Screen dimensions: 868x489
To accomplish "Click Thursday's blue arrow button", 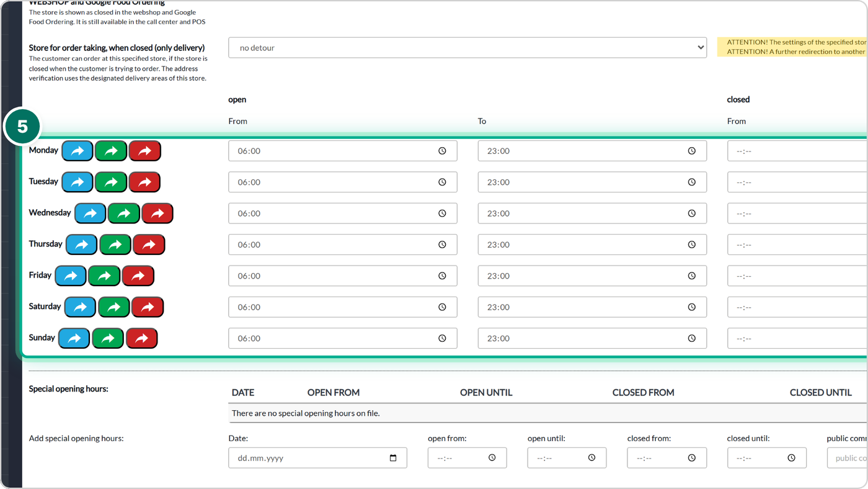I will [82, 244].
